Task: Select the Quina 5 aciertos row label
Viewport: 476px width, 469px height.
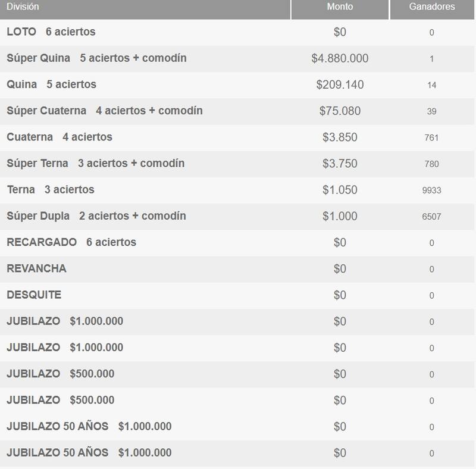Action: (51, 85)
